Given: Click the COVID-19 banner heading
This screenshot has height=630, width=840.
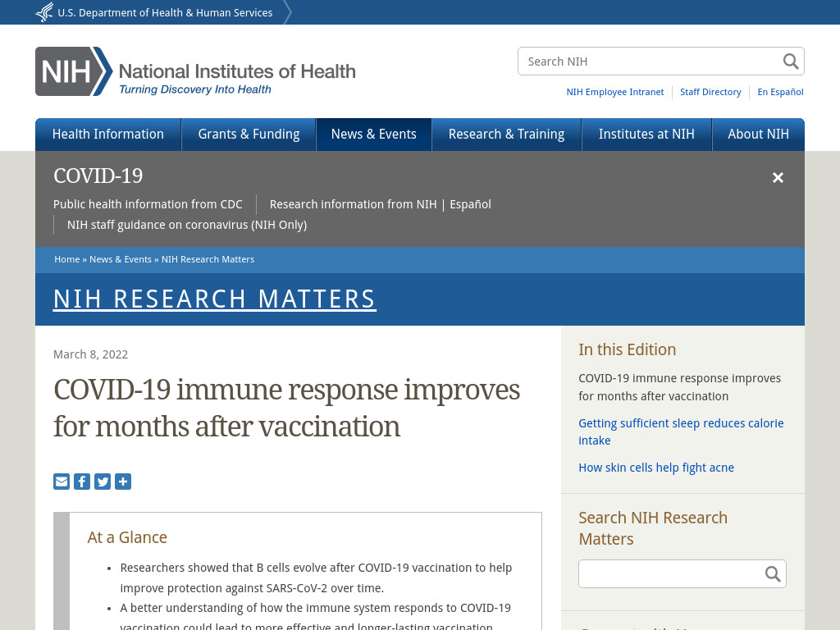Looking at the screenshot, I should 98,176.
